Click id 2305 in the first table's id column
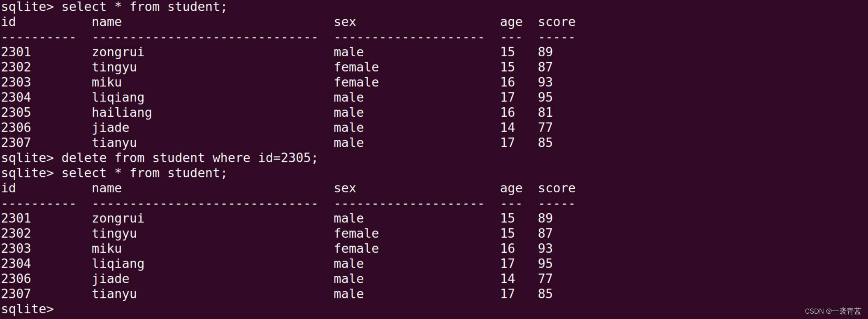868x319 pixels. point(16,113)
